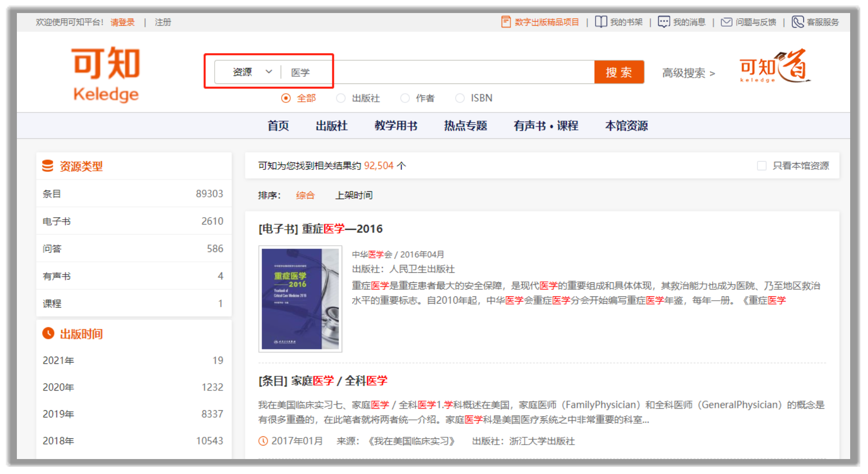
Task: Click the 我的消息 text link
Action: (x=690, y=22)
